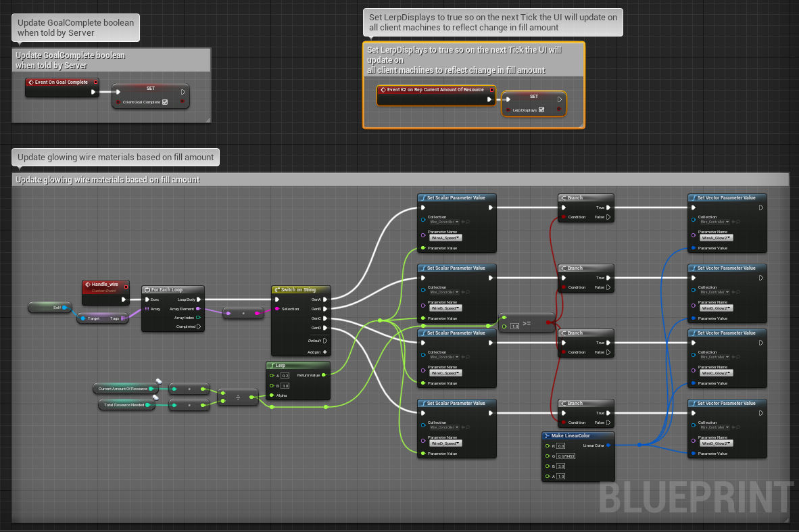The image size is (799, 532).
Task: Open the WireA_Speed parameter name dropdown
Action: (445, 237)
